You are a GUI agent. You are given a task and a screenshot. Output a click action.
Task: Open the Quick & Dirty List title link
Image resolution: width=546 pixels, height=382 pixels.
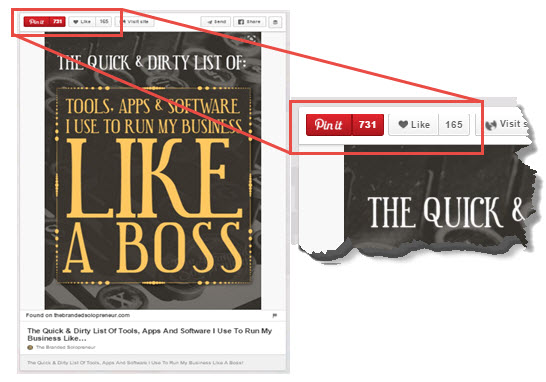point(150,334)
